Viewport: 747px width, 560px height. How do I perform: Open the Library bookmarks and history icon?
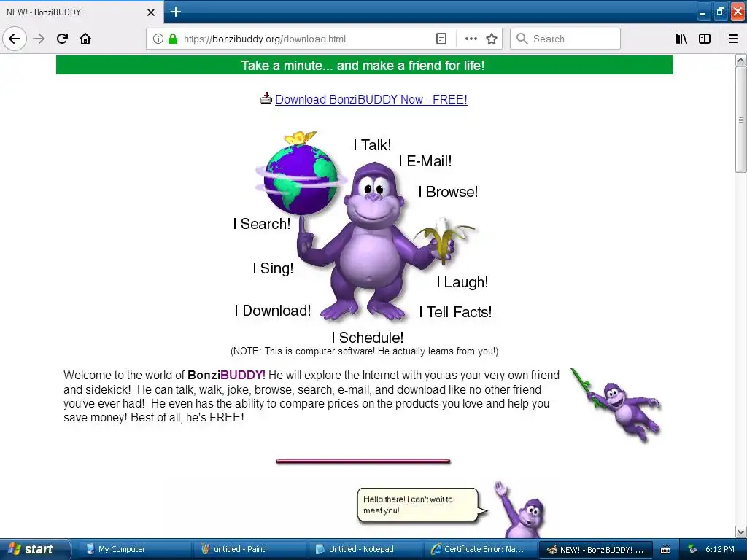point(681,39)
